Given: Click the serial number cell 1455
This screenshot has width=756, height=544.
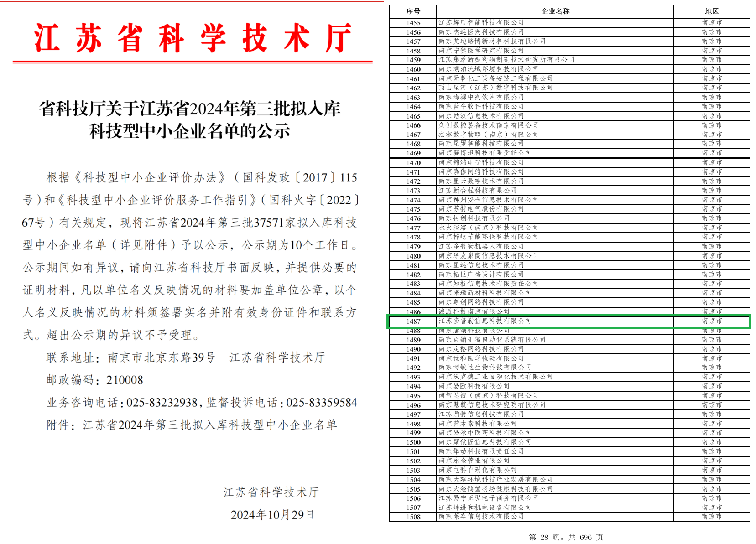Looking at the screenshot, I should point(413,23).
